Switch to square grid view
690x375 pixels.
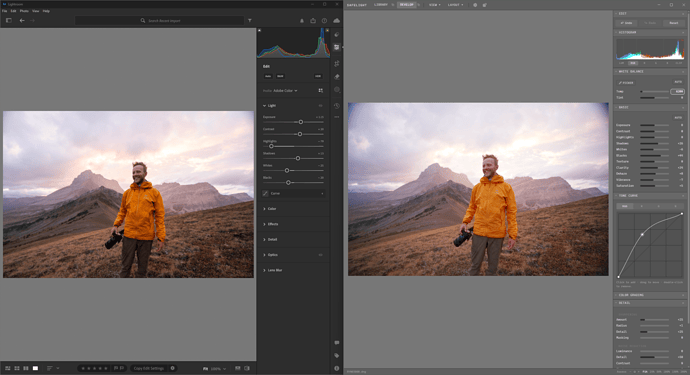click(17, 368)
